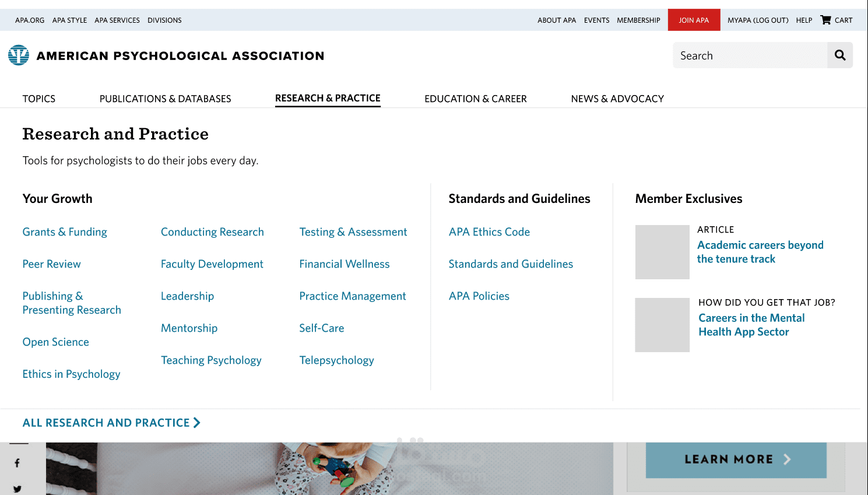Go to Open Science
The height and width of the screenshot is (495, 868).
(x=55, y=342)
